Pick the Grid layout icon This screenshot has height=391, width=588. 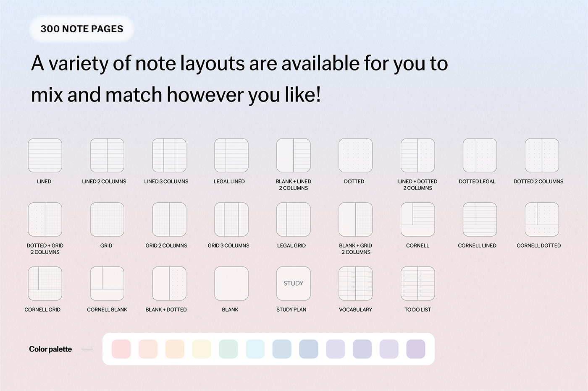[107, 220]
